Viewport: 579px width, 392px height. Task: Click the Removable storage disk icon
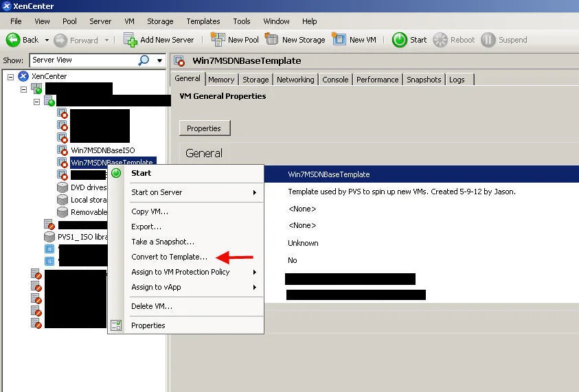[63, 212]
